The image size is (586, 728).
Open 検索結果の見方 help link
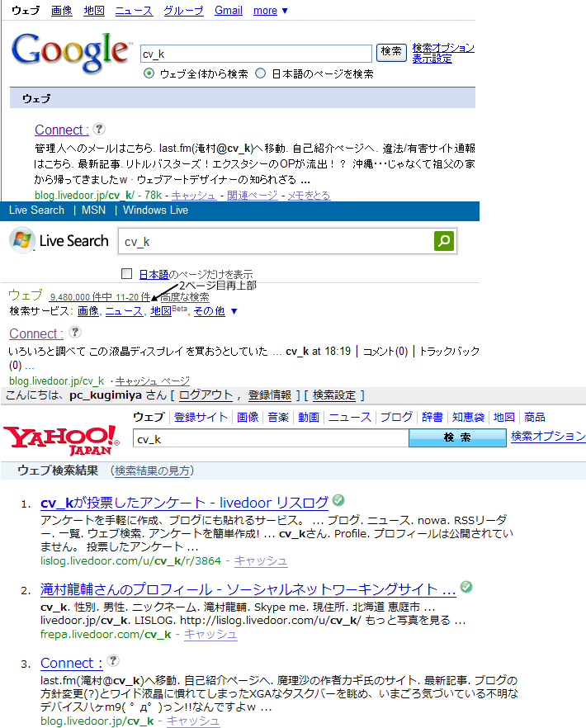(152, 470)
